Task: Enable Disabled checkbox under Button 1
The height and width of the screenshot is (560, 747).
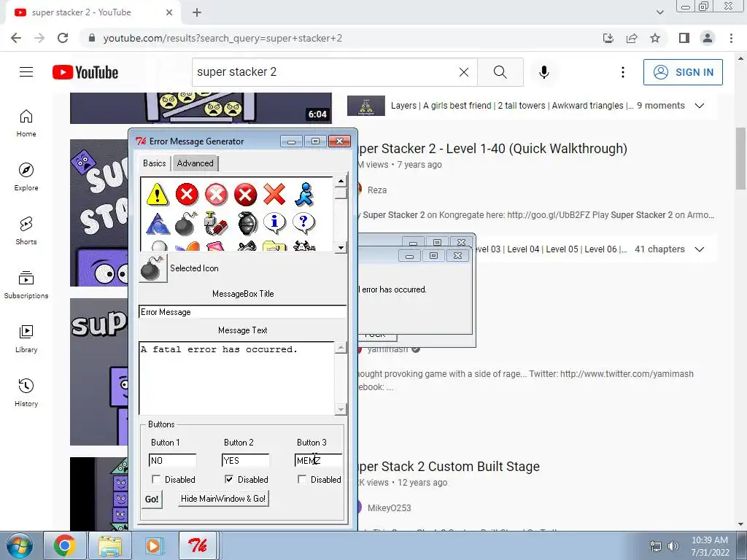Action: click(156, 479)
